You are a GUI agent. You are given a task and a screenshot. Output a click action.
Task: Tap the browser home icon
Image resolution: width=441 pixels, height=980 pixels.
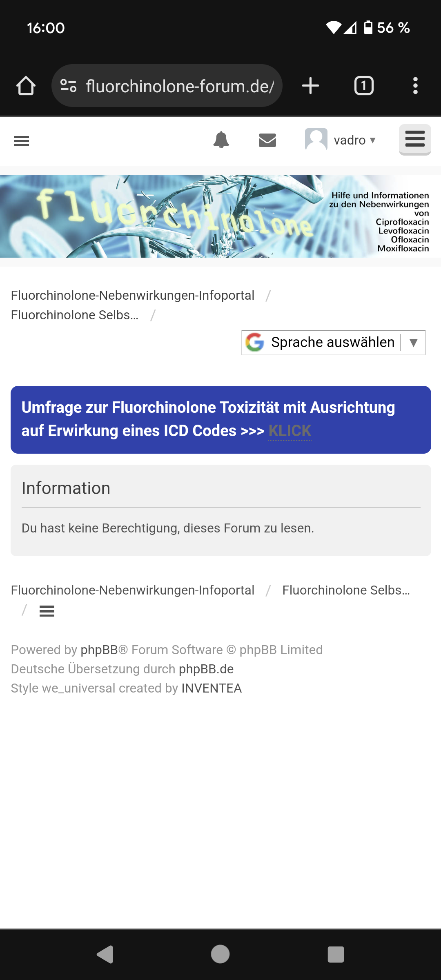pos(26,86)
